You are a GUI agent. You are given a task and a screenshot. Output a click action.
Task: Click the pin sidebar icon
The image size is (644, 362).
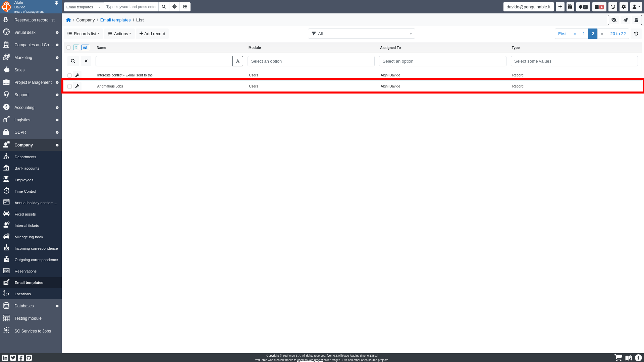(x=56, y=3)
